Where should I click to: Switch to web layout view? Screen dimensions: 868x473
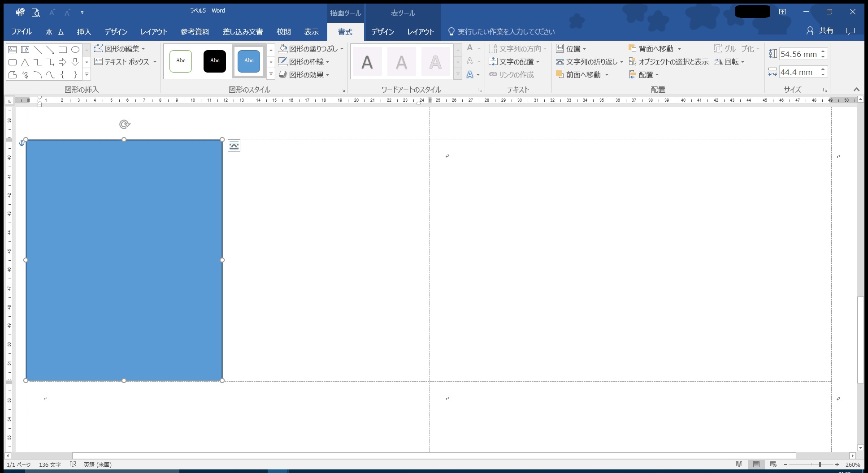(773, 464)
